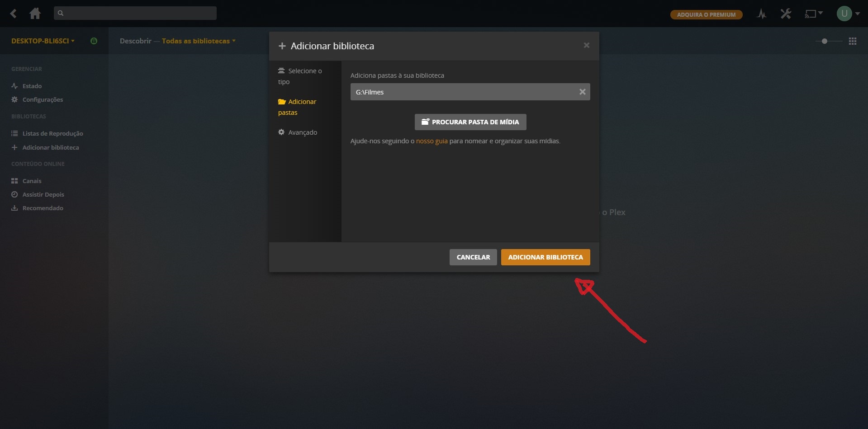Click the green server lock status icon
The width and height of the screenshot is (868, 429).
(94, 41)
